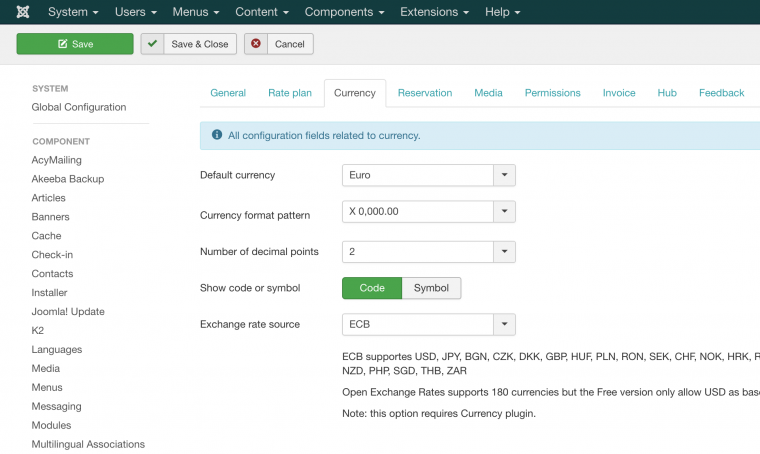Go to Akeeba Backup in the sidebar
Screen dimensions: 760x454
[68, 179]
